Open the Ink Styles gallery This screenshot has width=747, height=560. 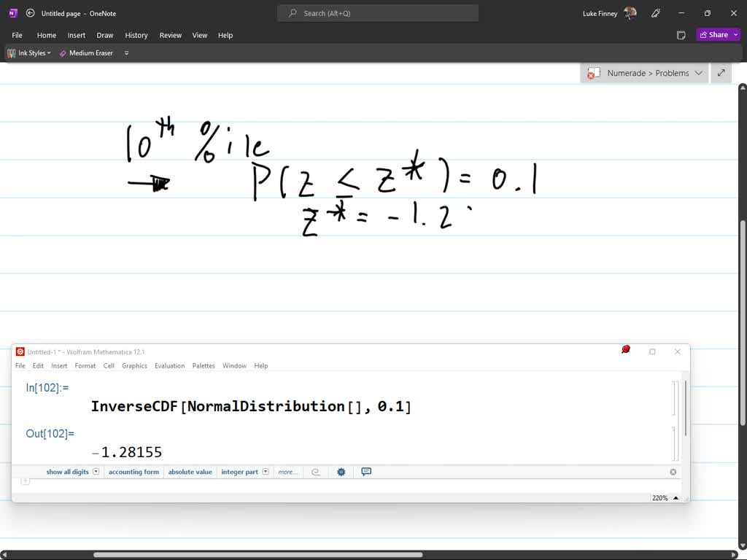click(28, 52)
